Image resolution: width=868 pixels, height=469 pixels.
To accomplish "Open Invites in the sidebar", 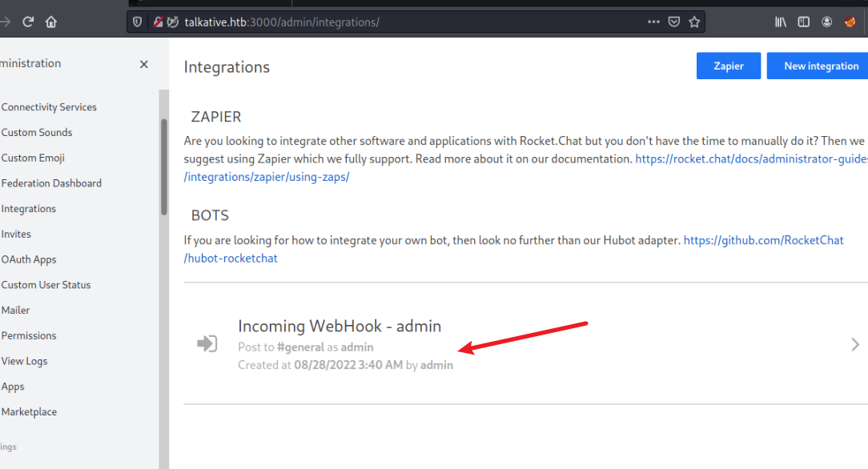I will point(16,234).
